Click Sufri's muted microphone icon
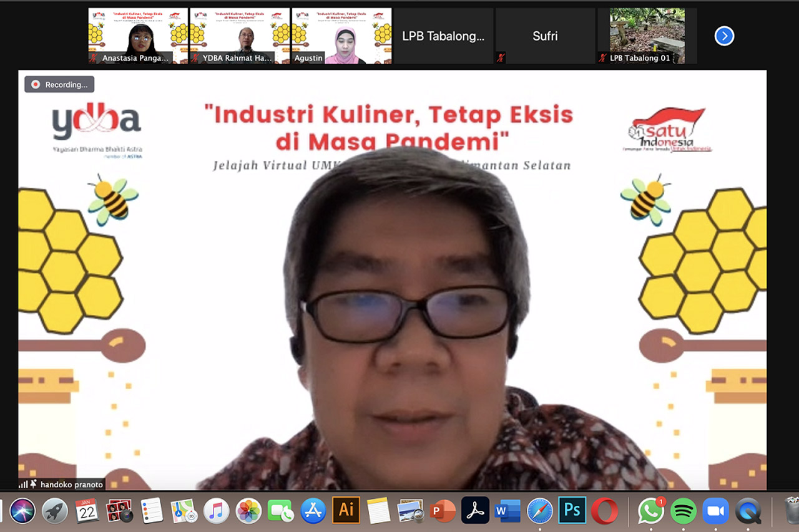The image size is (799, 532). [501, 58]
